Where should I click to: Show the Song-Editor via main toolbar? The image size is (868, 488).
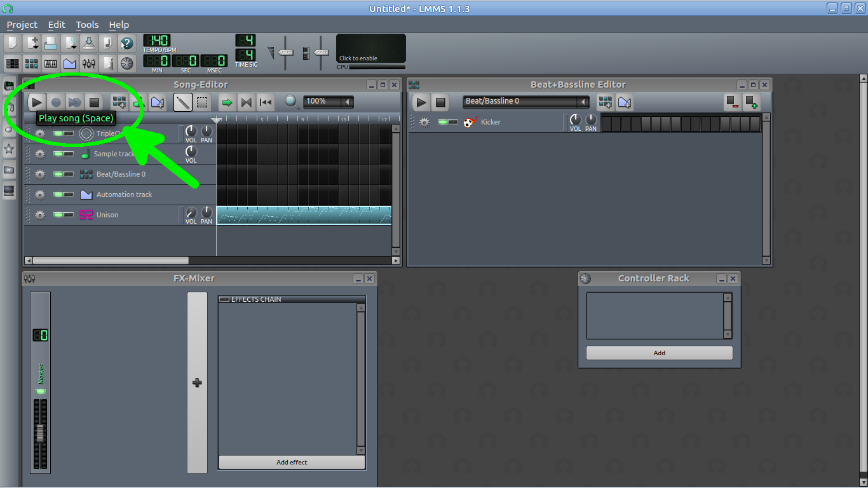coord(13,63)
